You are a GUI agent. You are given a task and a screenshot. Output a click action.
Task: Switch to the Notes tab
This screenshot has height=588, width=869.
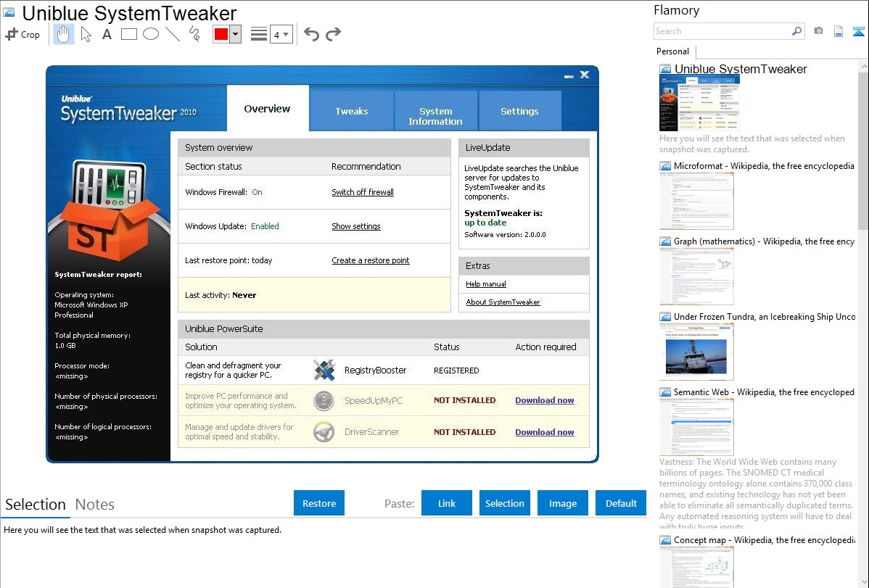click(95, 505)
